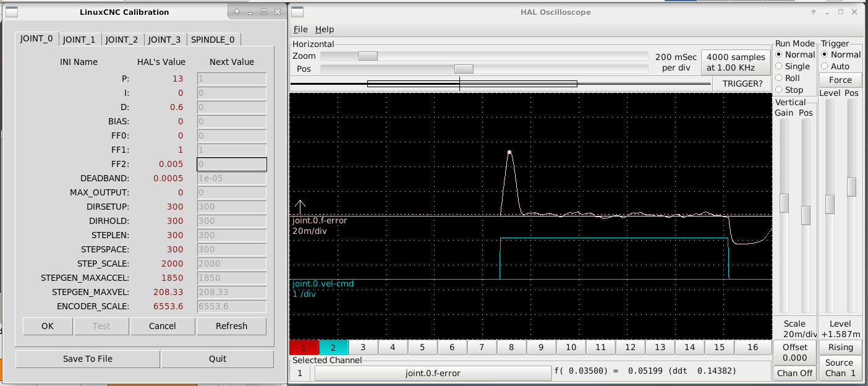Screen dimensions: 868x386
Task: Select oscilloscope channel 16
Action: [x=752, y=347]
